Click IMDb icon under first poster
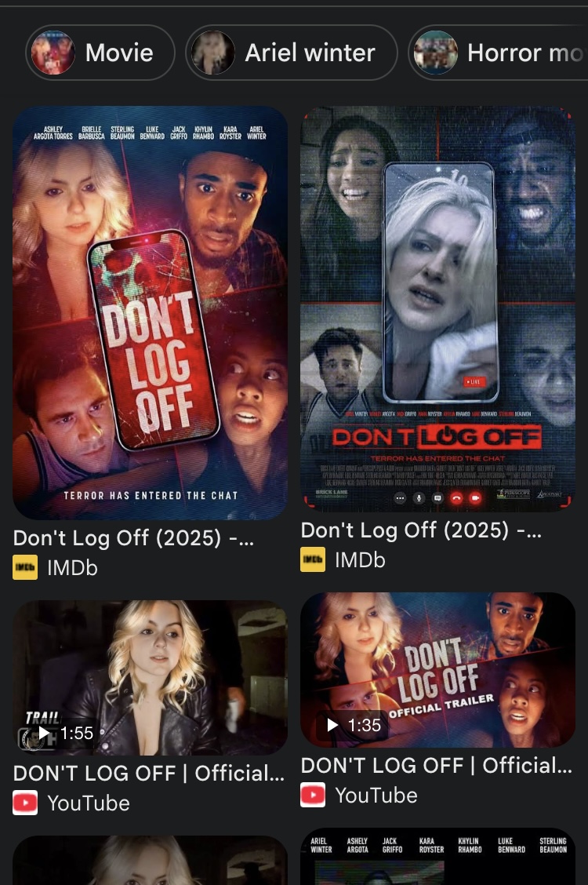The width and height of the screenshot is (588, 885). pos(25,567)
